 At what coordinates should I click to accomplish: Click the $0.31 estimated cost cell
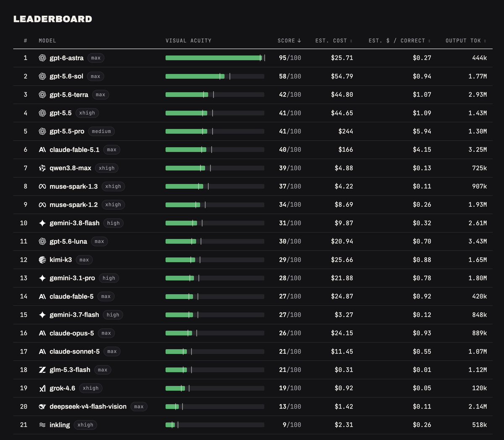tap(344, 370)
